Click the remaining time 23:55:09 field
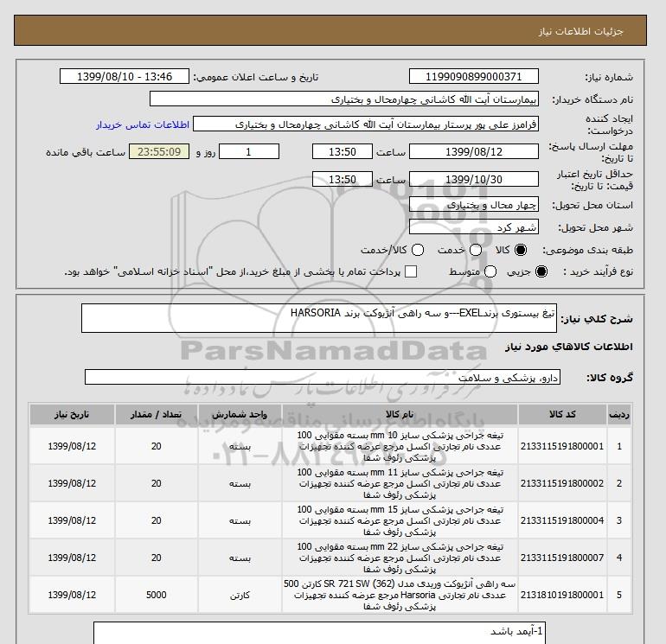This screenshot has width=666, height=644. pos(159,151)
